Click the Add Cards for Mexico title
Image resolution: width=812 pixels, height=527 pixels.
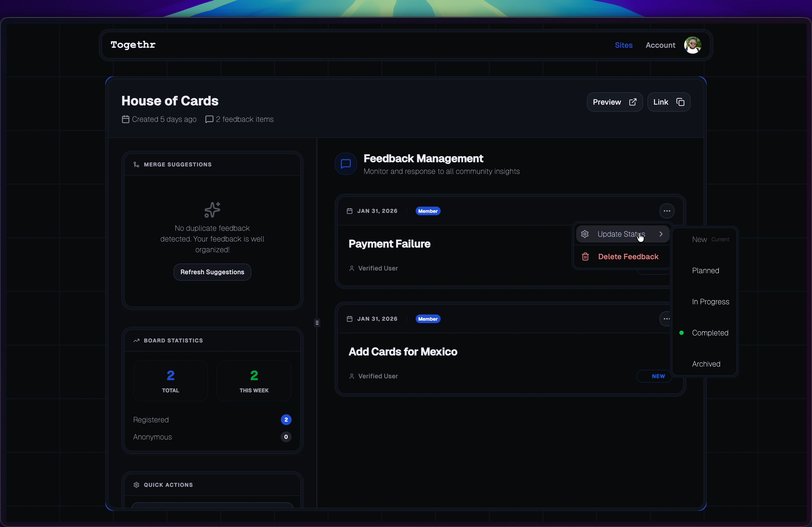tap(403, 352)
